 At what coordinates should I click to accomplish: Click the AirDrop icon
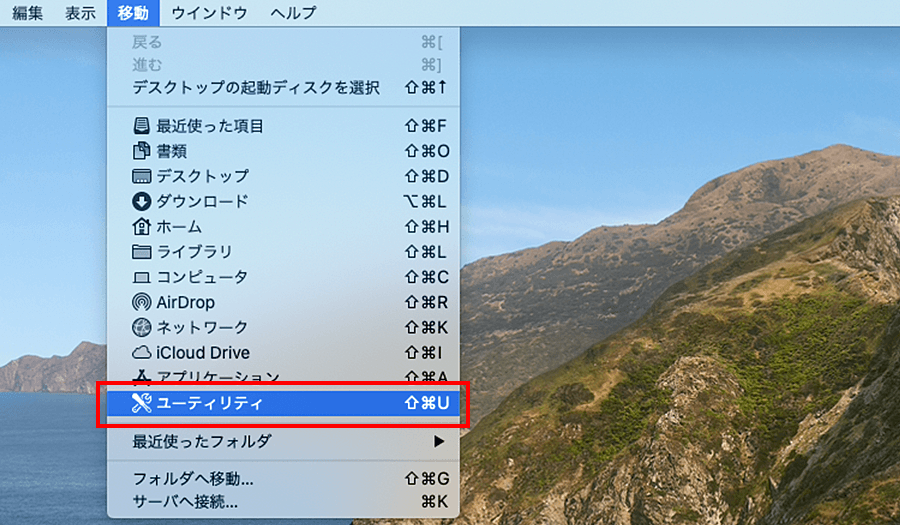(x=141, y=302)
